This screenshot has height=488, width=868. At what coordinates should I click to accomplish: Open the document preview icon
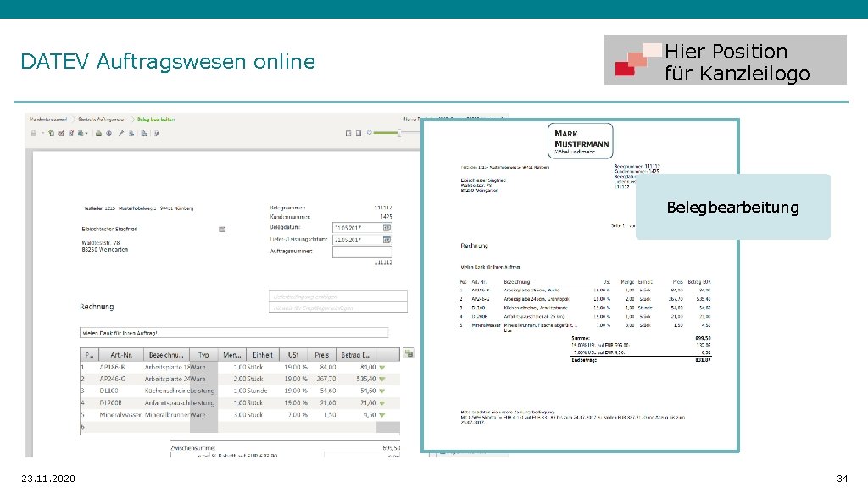coord(108,133)
